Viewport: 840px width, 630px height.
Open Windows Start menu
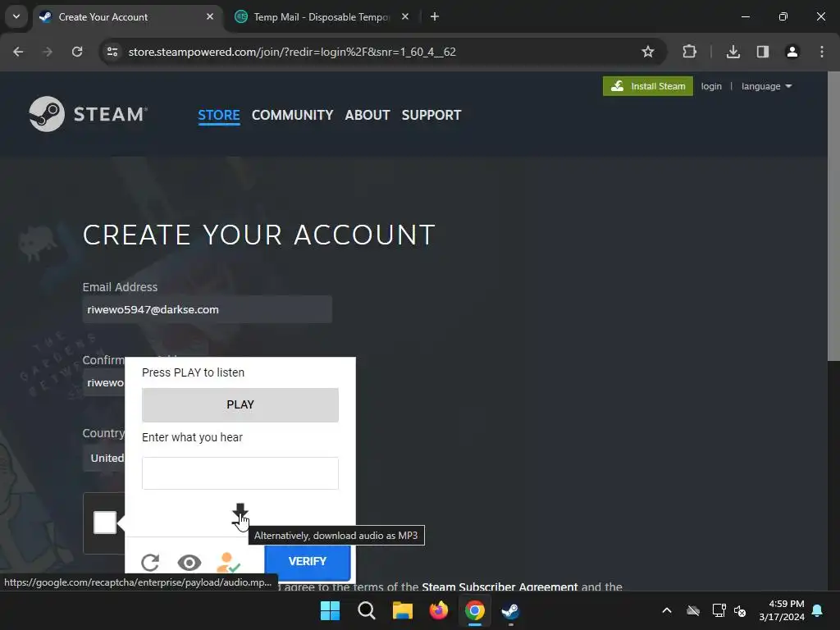click(330, 610)
